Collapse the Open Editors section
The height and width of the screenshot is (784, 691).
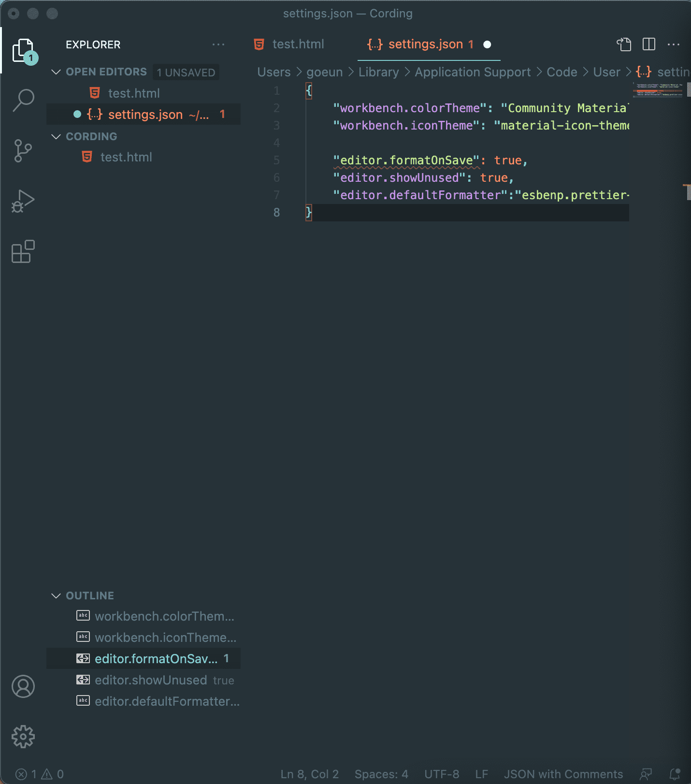(x=56, y=72)
